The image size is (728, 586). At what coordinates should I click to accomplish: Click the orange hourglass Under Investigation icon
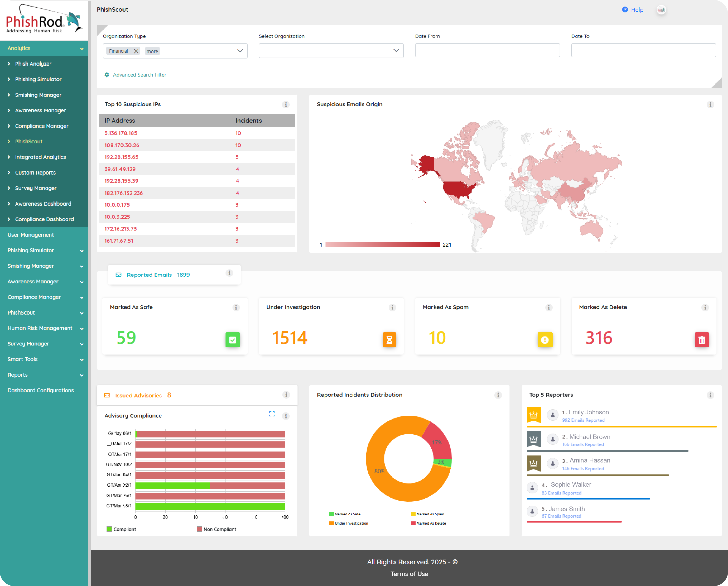pos(389,339)
